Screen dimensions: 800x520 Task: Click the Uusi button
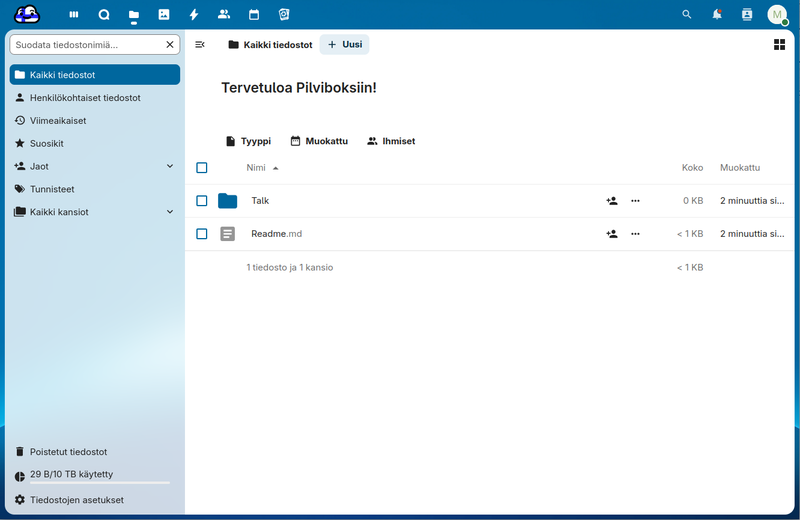coord(345,44)
